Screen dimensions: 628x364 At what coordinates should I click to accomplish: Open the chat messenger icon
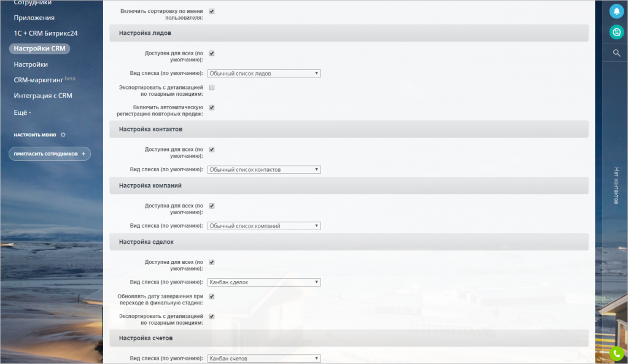tap(616, 33)
